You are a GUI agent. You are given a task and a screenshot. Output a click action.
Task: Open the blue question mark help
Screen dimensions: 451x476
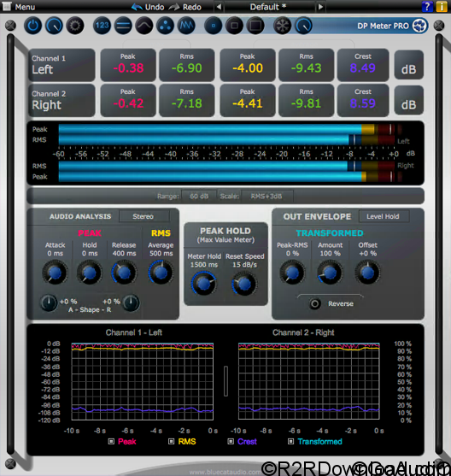pyautogui.click(x=427, y=7)
